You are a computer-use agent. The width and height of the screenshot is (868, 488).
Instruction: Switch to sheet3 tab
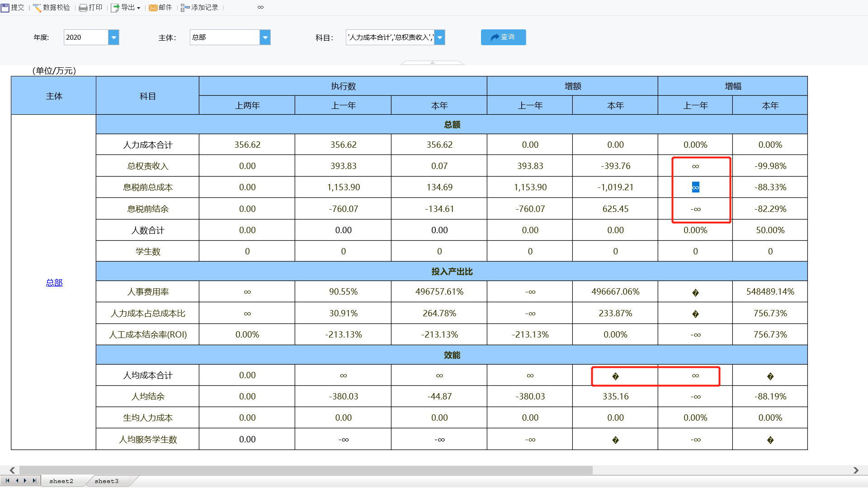[107, 481]
